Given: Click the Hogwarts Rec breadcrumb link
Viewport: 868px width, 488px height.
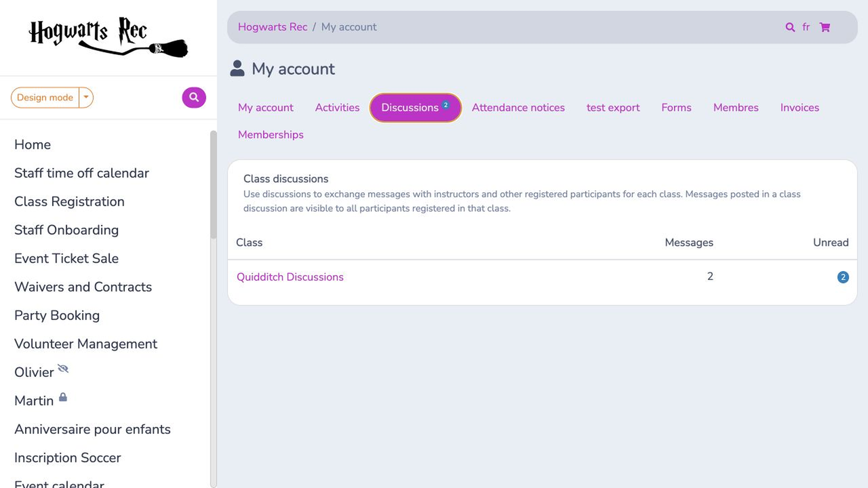Looking at the screenshot, I should (x=273, y=27).
